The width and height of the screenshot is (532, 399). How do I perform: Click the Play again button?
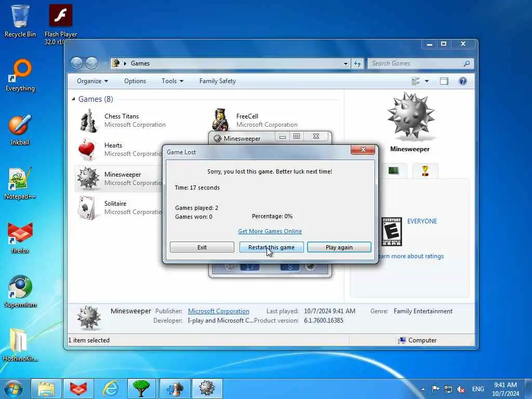click(x=339, y=247)
